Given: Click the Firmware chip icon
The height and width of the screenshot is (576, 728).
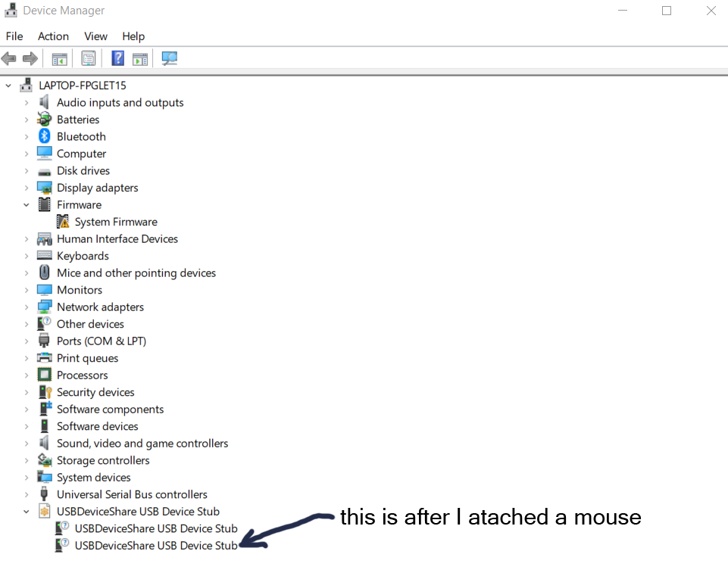Looking at the screenshot, I should (45, 204).
